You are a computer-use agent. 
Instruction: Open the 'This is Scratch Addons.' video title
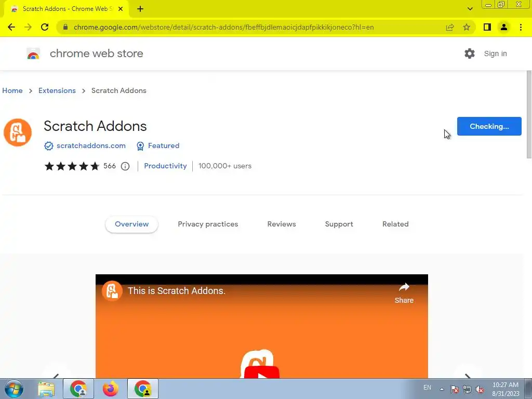[x=177, y=291]
